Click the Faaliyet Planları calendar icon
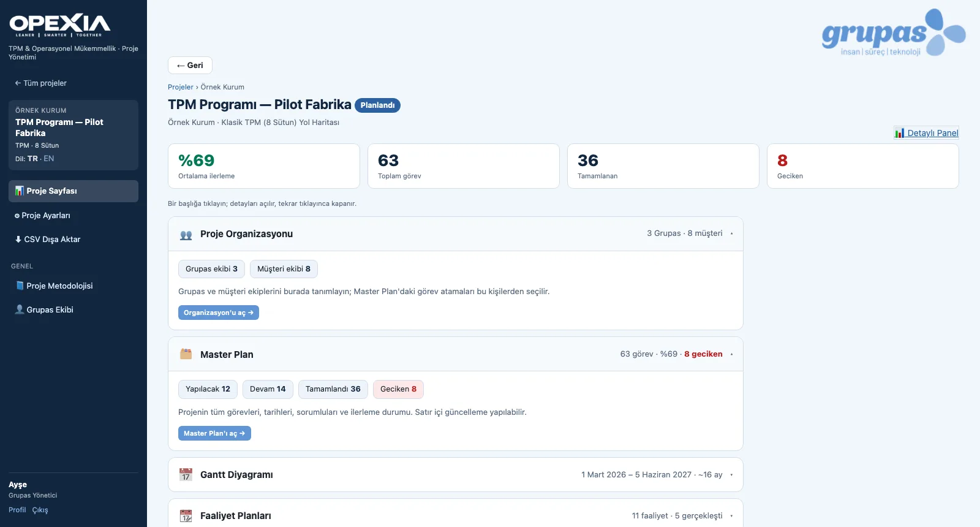This screenshot has width=980, height=527. tap(186, 516)
